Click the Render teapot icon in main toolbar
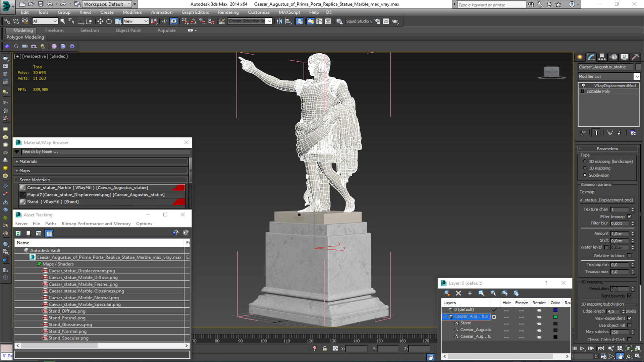 (395, 21)
